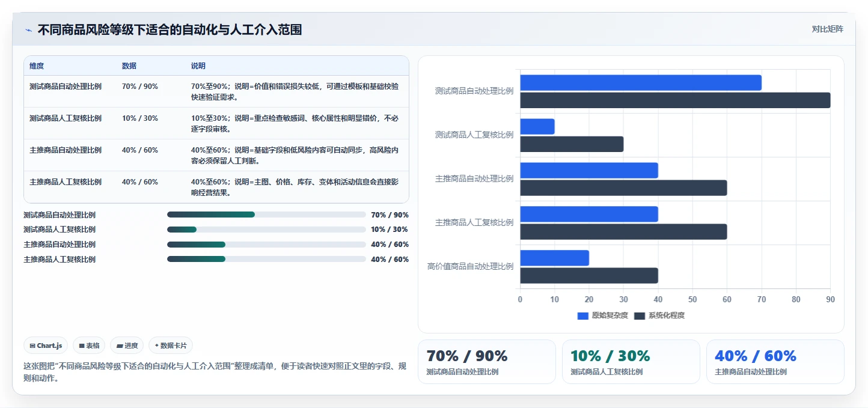Viewport: 868px width, 408px height.
Task: Toggle the 系统化程度 legend dark swatch
Action: 640,315
